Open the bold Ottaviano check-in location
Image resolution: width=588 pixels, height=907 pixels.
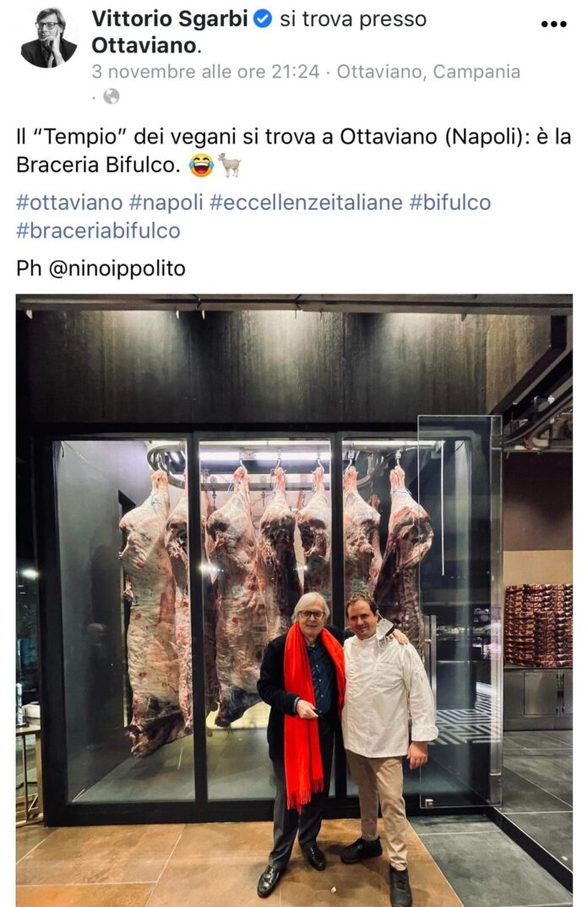pos(144,46)
